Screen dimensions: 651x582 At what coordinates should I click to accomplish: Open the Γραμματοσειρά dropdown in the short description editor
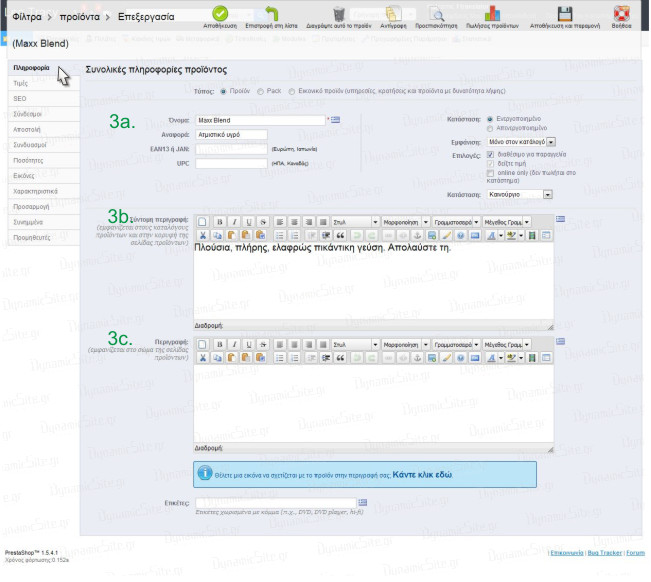[x=456, y=222]
